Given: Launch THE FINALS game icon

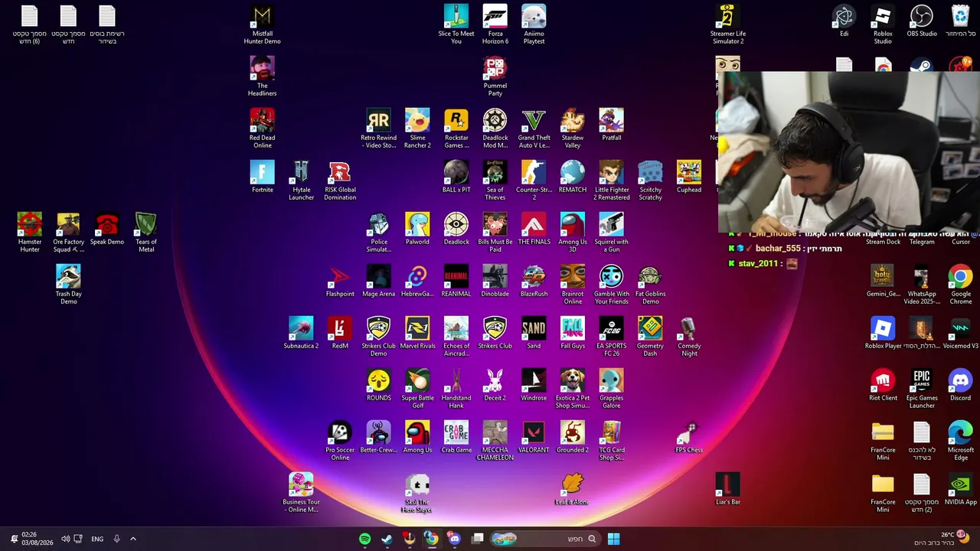Looking at the screenshot, I should (x=534, y=230).
